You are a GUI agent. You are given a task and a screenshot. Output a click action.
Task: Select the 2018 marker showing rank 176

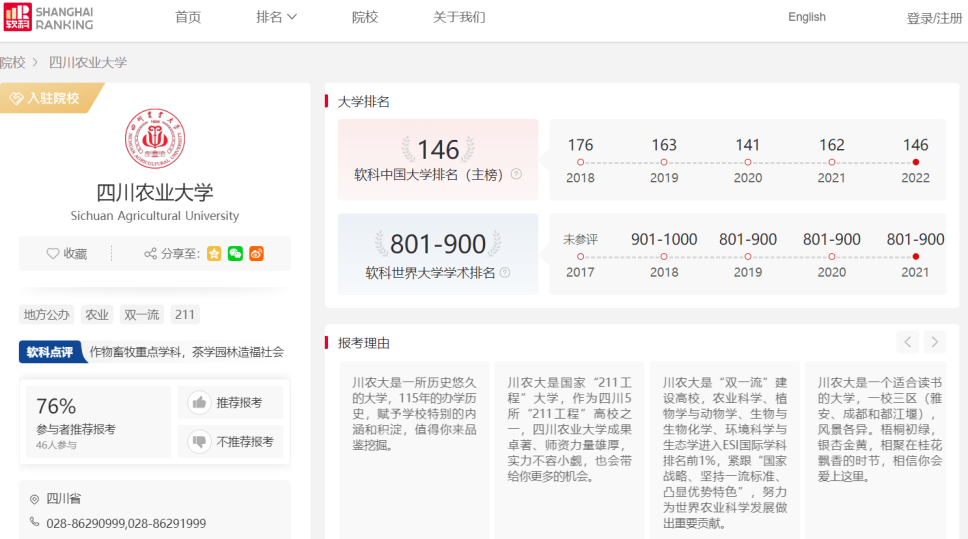tap(580, 162)
